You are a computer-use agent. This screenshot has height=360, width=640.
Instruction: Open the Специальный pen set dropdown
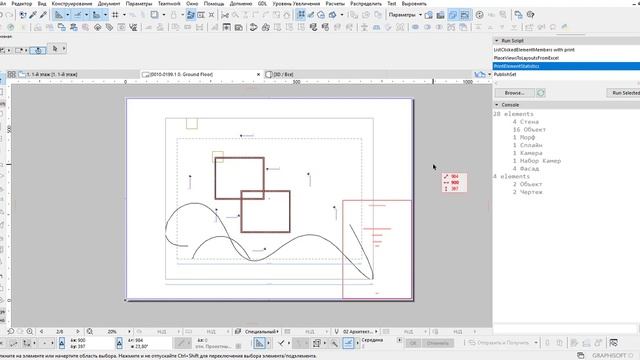pos(262,331)
